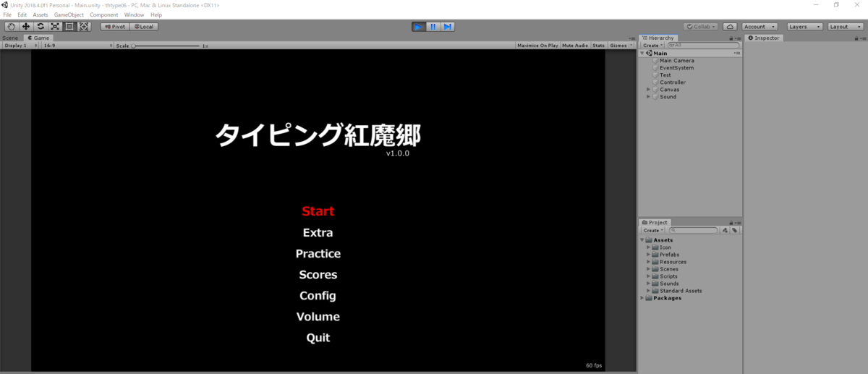The height and width of the screenshot is (374, 868).
Task: Open the Component menu
Action: point(104,14)
